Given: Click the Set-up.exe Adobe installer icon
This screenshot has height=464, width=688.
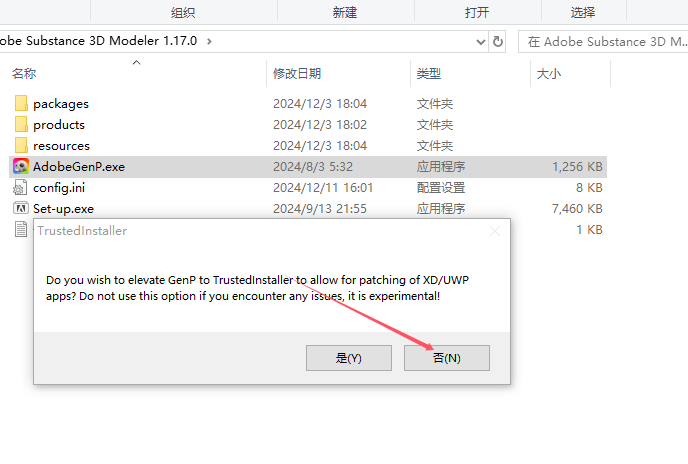Looking at the screenshot, I should click(21, 208).
